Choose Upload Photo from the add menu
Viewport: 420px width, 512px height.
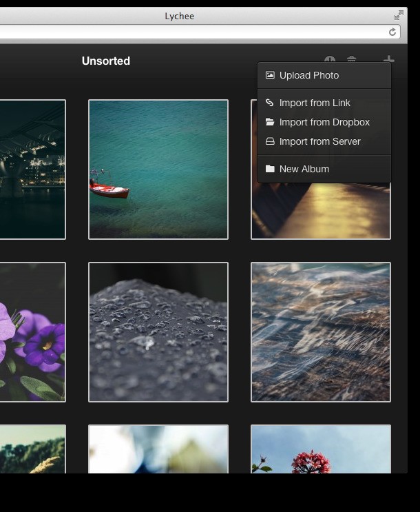pos(324,75)
